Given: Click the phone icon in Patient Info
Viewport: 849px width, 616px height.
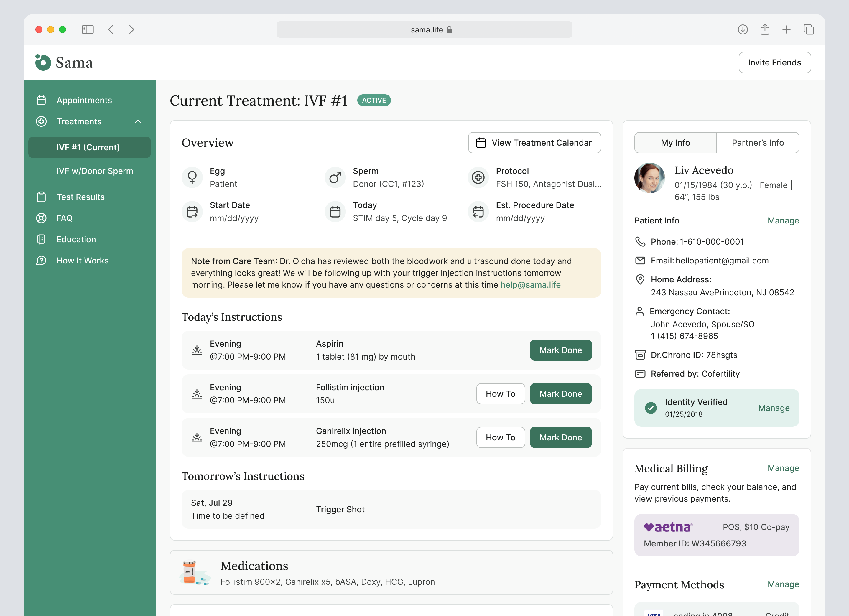Looking at the screenshot, I should click(640, 242).
